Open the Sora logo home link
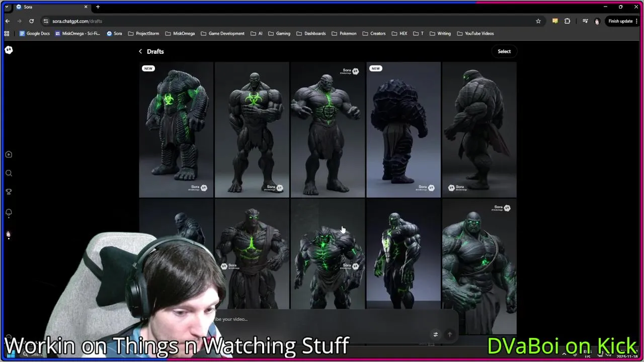Image resolution: width=644 pixels, height=362 pixels. [9, 50]
